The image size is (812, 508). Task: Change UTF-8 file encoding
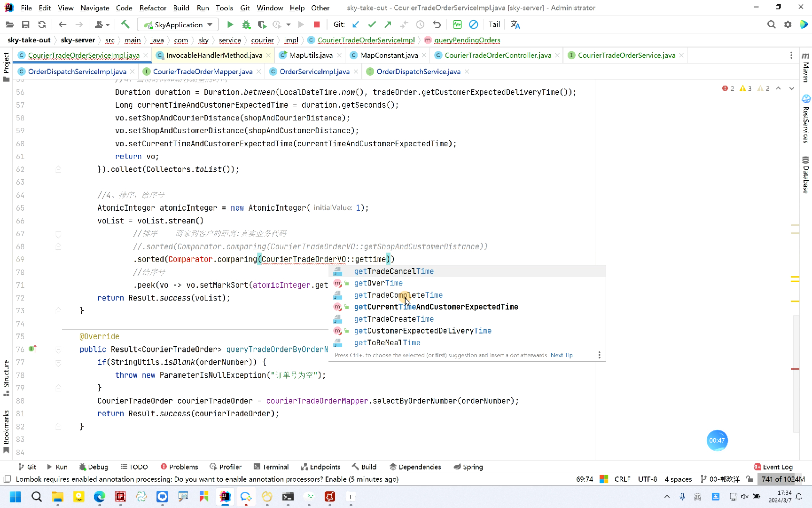(648, 479)
